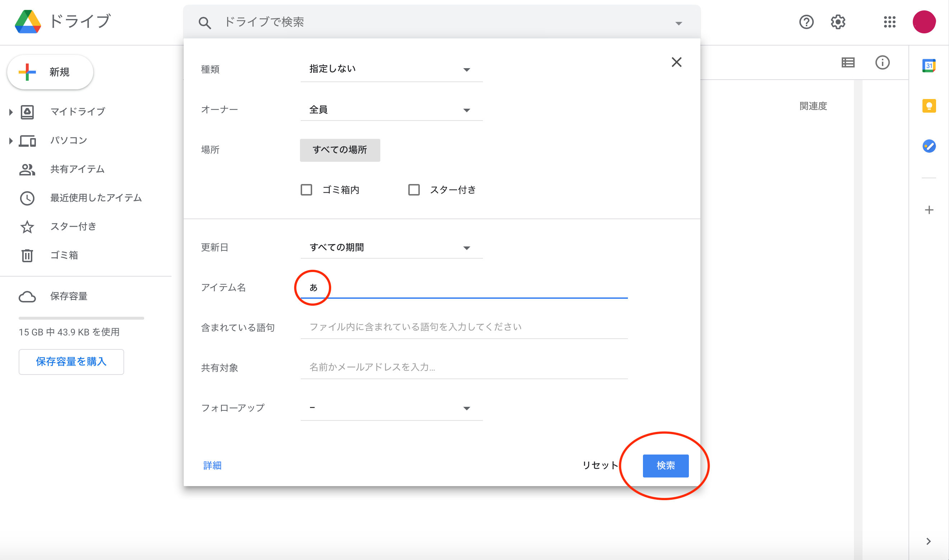The height and width of the screenshot is (560, 949).
Task: Click the My Drive icon in sidebar
Action: click(27, 112)
